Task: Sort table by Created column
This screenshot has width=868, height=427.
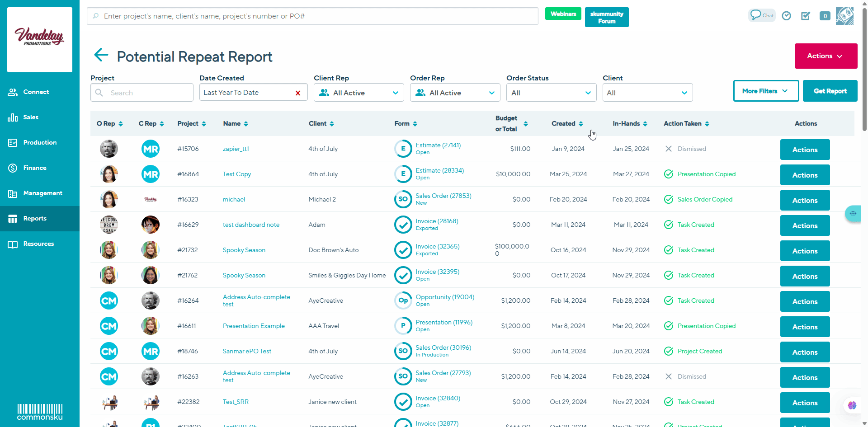Action: pos(567,123)
